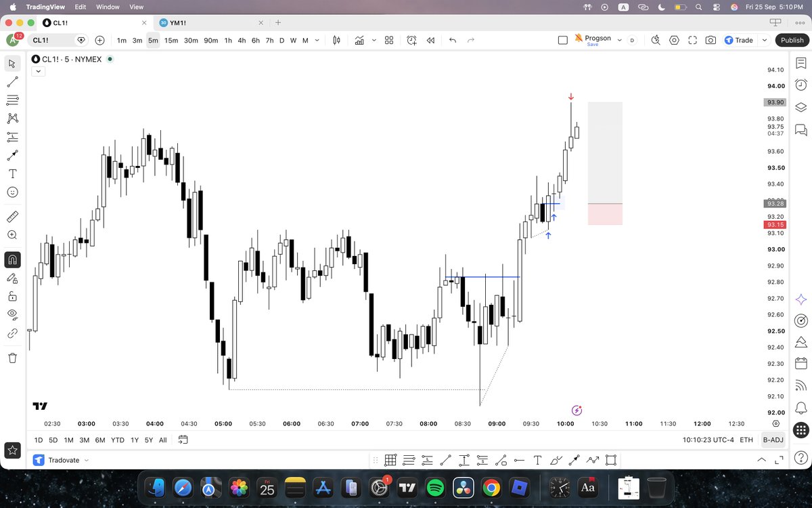Open the go to date calendar icon
This screenshot has width=812, height=508.
click(x=183, y=440)
